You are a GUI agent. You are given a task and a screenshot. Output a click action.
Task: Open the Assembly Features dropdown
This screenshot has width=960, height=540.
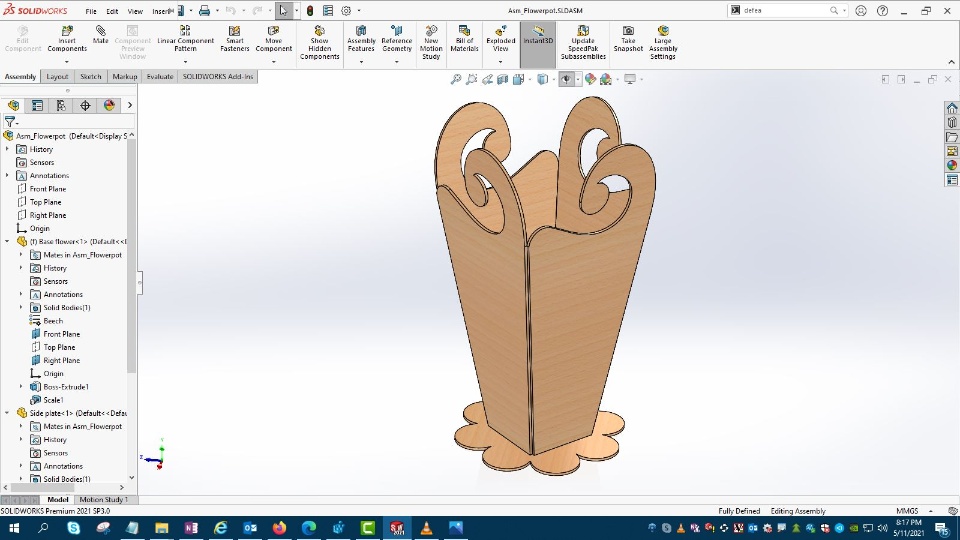(361, 62)
